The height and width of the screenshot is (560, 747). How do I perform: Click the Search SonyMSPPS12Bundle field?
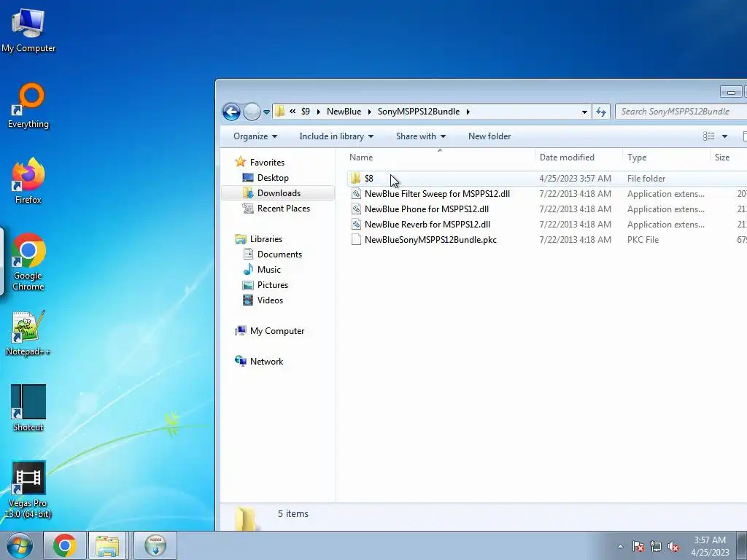(681, 112)
